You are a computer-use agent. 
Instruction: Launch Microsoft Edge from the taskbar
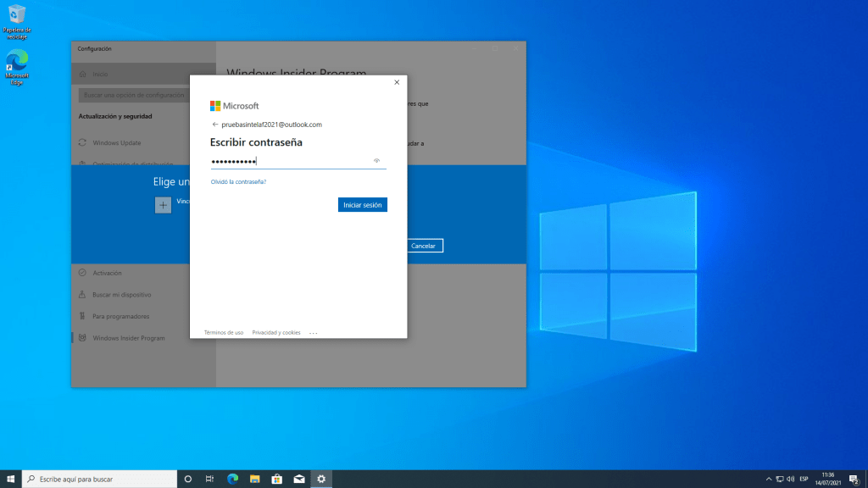coord(232,479)
